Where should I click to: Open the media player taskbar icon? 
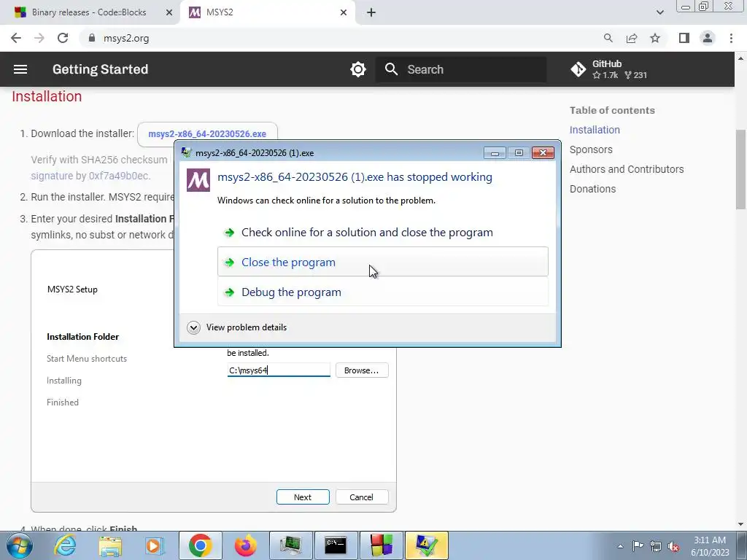(155, 545)
